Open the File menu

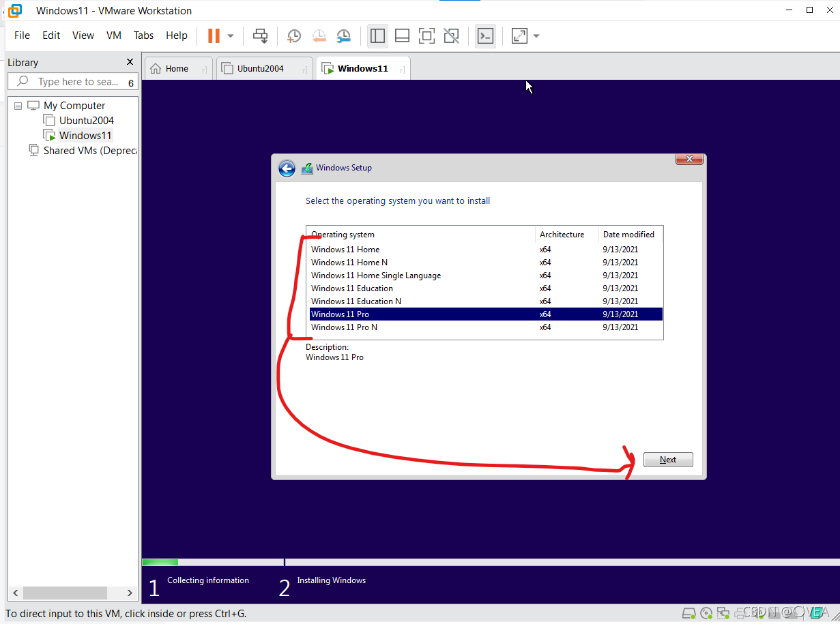coord(22,35)
